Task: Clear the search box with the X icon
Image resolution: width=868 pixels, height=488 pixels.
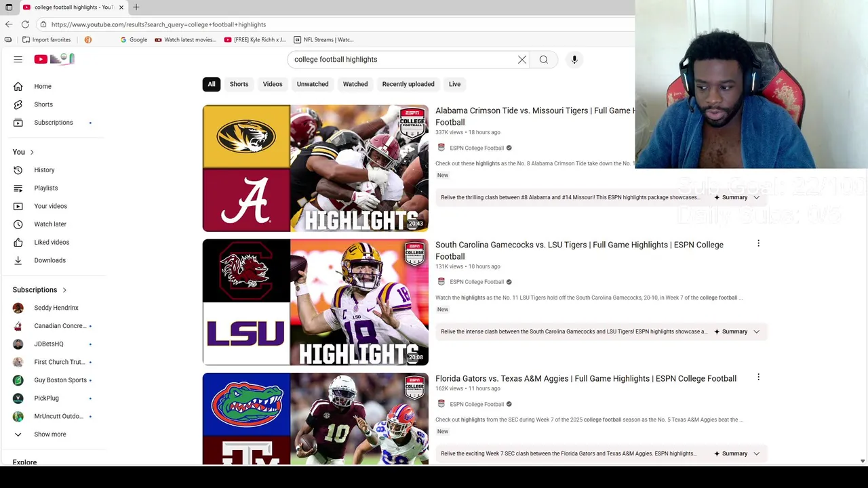Action: tap(522, 60)
